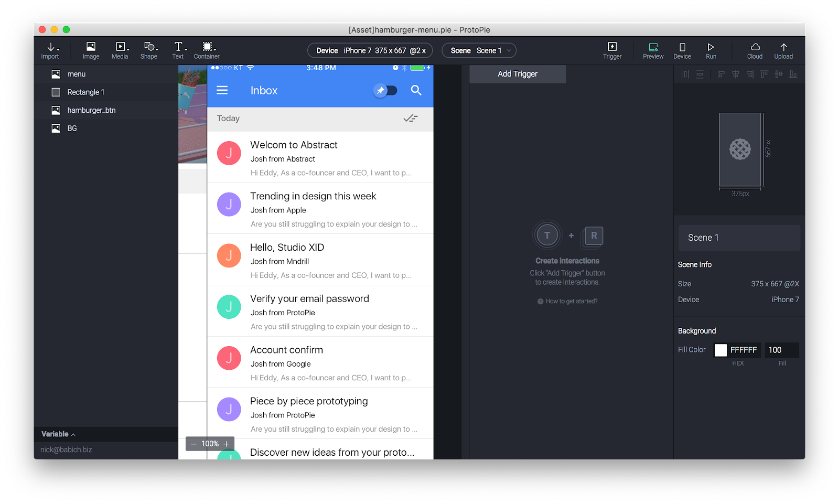Click align bottom icon
This screenshot has width=839, height=504.
(793, 74)
